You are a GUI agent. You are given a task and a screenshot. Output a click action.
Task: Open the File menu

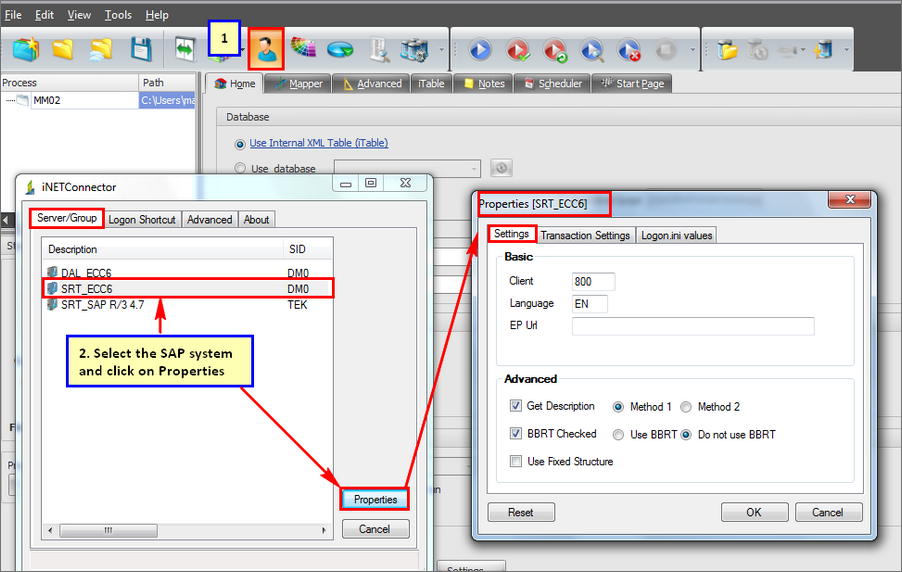click(13, 15)
